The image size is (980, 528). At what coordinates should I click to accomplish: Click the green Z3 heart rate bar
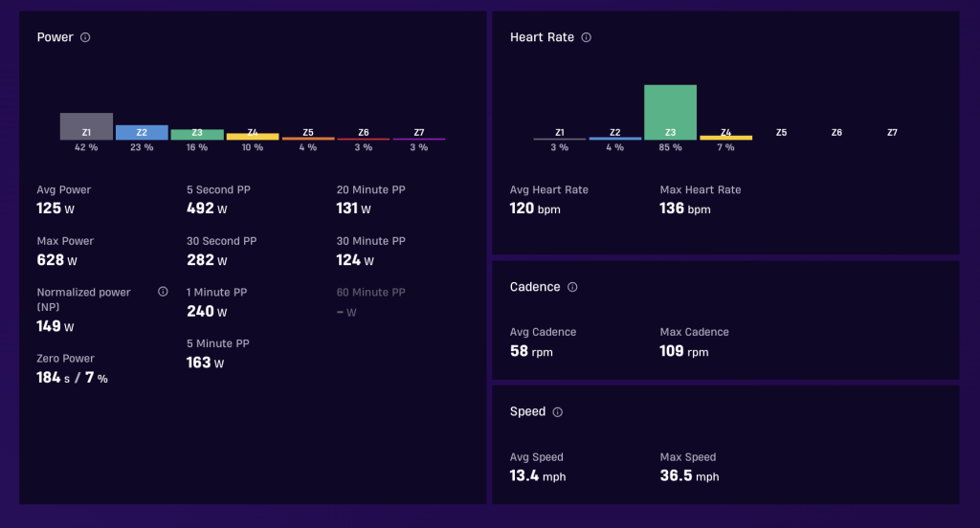[x=670, y=113]
